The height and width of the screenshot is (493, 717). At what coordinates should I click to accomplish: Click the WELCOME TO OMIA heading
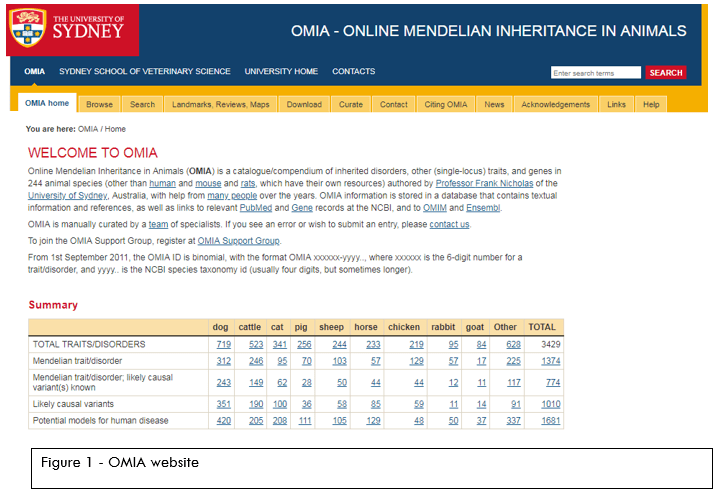[92, 153]
